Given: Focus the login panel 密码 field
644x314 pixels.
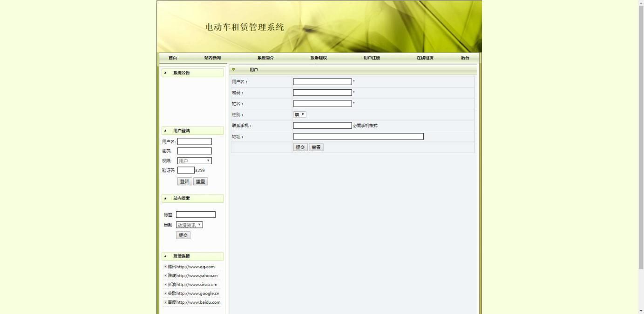Looking at the screenshot, I should [194, 151].
